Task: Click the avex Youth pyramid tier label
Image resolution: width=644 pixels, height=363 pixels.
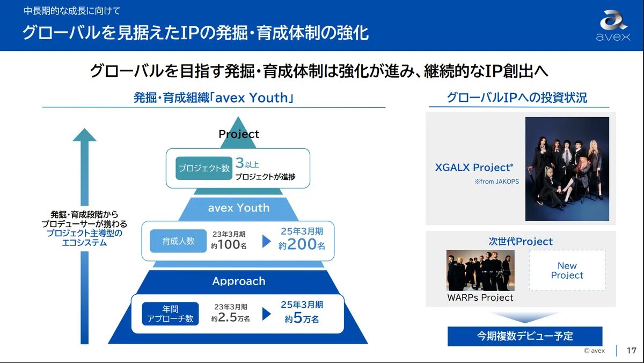Action: click(x=239, y=208)
